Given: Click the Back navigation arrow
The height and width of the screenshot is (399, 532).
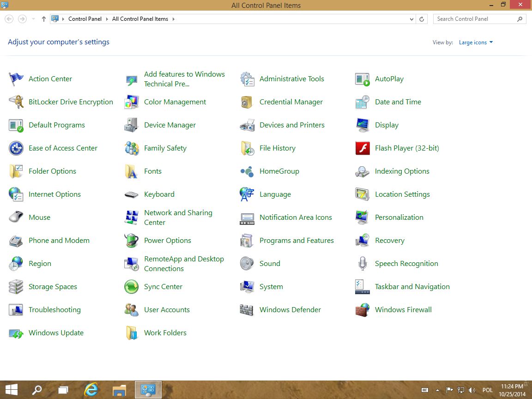Looking at the screenshot, I should coord(9,19).
